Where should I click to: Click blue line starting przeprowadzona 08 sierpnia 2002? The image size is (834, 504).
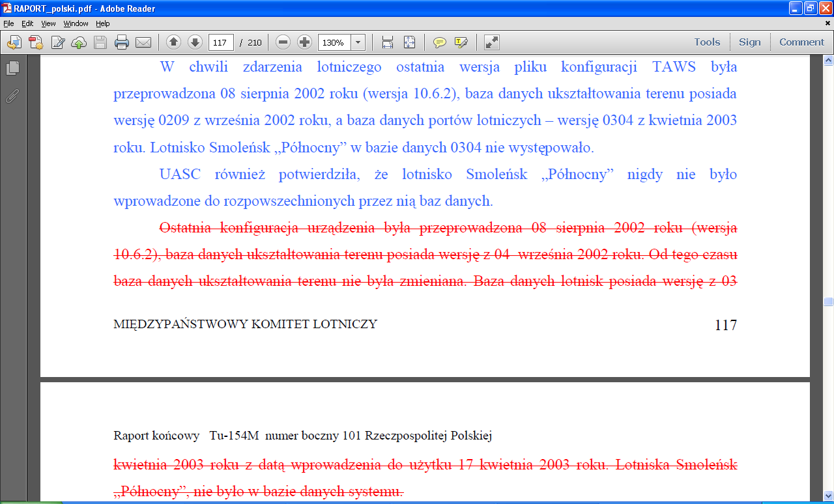point(425,93)
